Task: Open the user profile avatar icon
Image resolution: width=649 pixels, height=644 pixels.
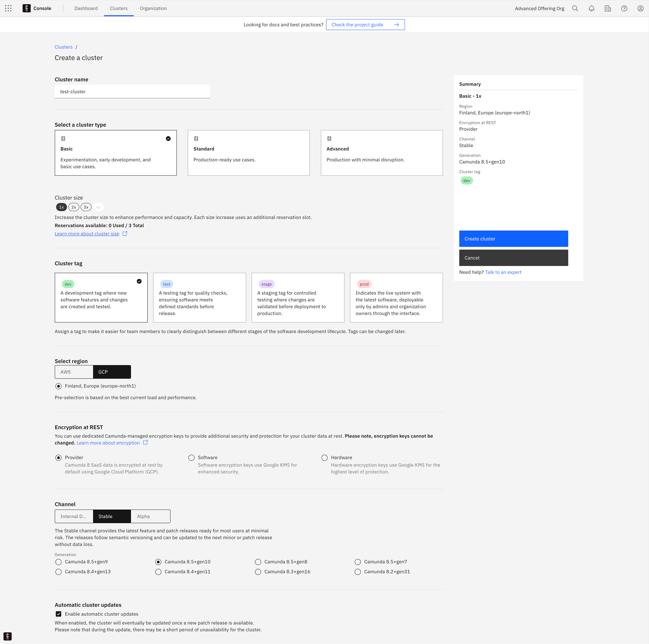Action: pos(640,8)
